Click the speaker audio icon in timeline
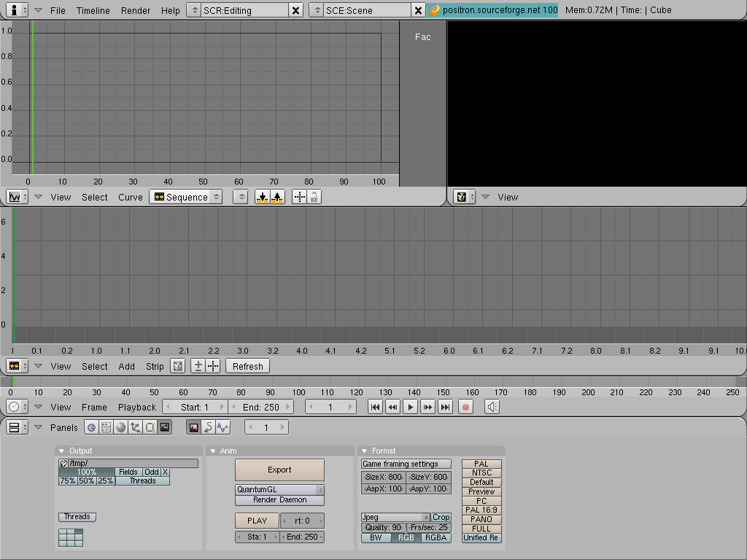The height and width of the screenshot is (560, 747). (492, 407)
